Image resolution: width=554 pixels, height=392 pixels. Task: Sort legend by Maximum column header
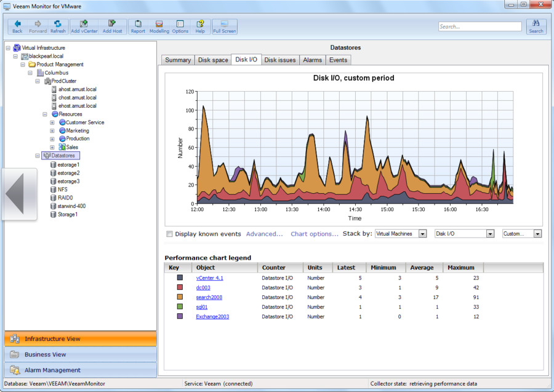point(462,268)
